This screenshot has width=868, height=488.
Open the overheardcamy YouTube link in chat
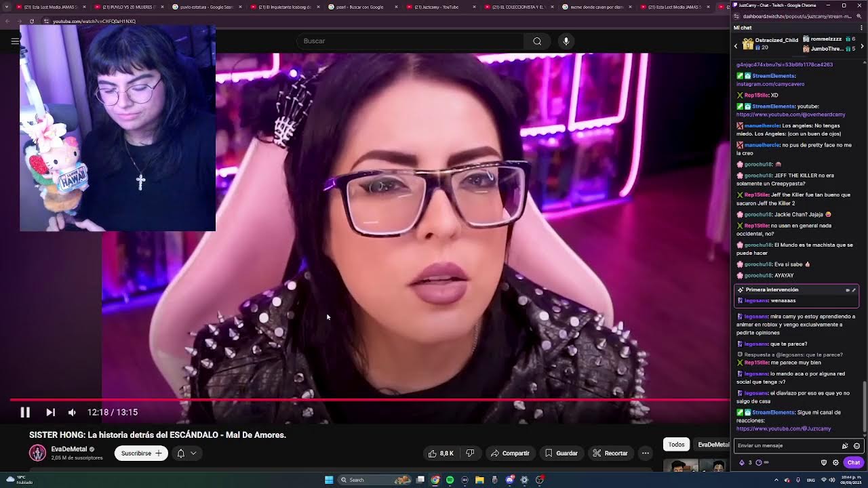[x=791, y=115]
